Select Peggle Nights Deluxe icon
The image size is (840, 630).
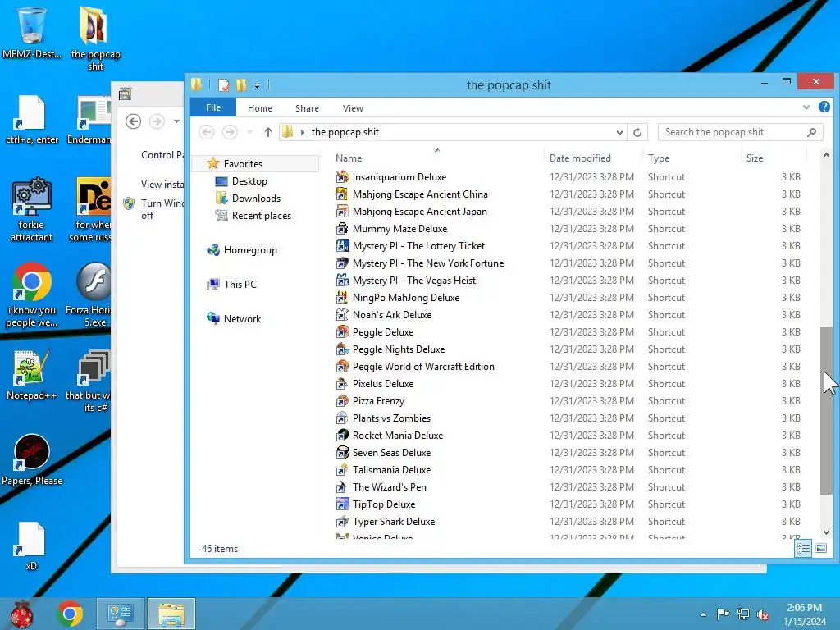click(342, 349)
